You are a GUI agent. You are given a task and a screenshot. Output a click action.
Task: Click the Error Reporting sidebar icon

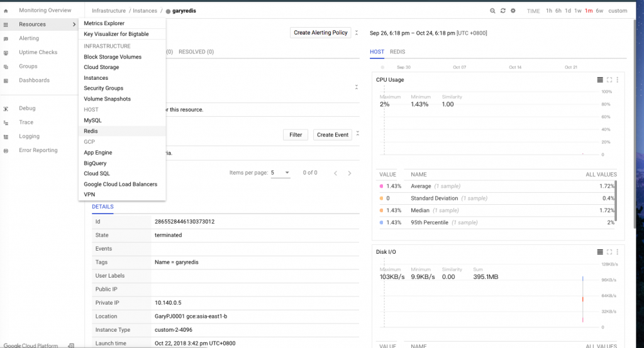(6, 151)
